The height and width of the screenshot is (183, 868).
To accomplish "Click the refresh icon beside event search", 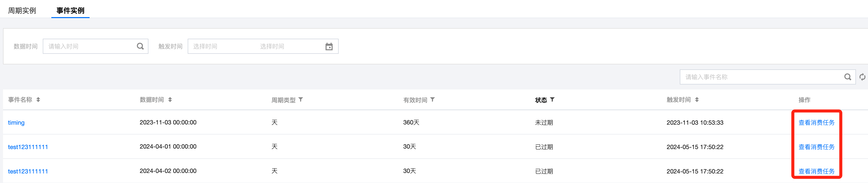I will coord(862,77).
